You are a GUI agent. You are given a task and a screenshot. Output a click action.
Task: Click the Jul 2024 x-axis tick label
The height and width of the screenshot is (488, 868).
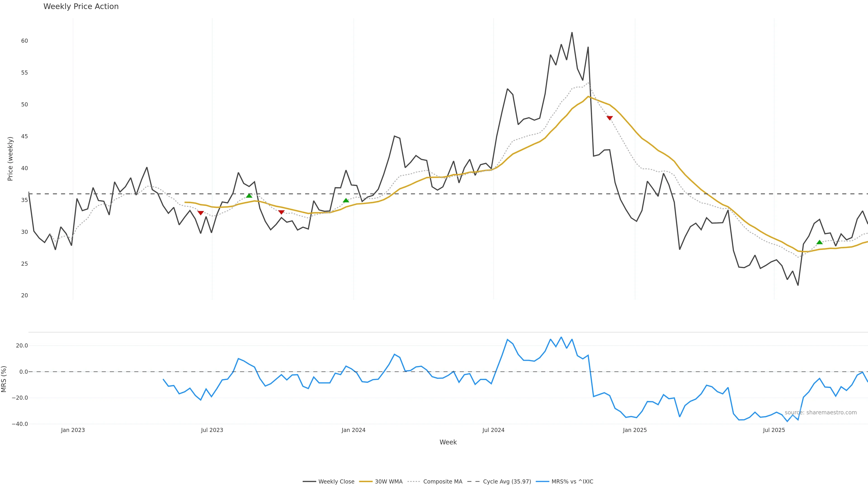(493, 430)
